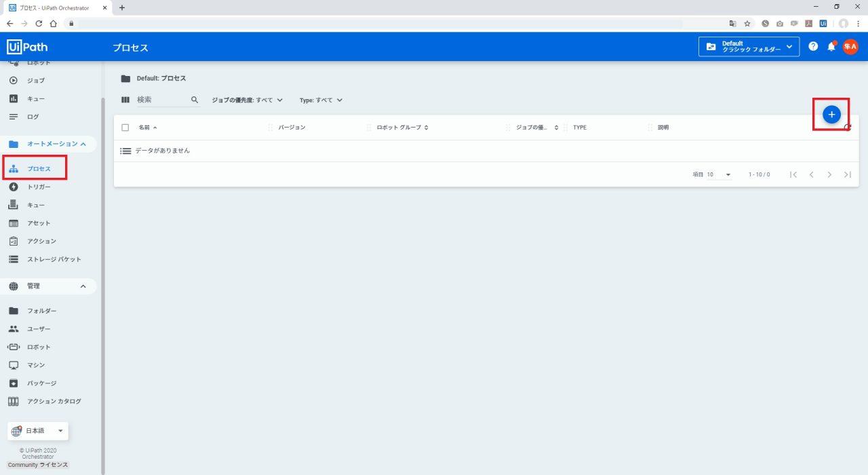Click the バージョン column header
The image size is (868, 475).
[292, 128]
